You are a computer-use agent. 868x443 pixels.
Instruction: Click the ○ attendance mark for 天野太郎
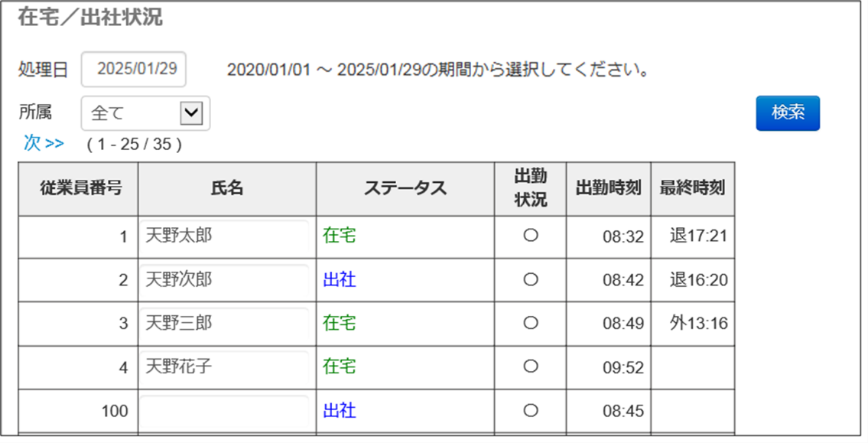[x=530, y=236]
